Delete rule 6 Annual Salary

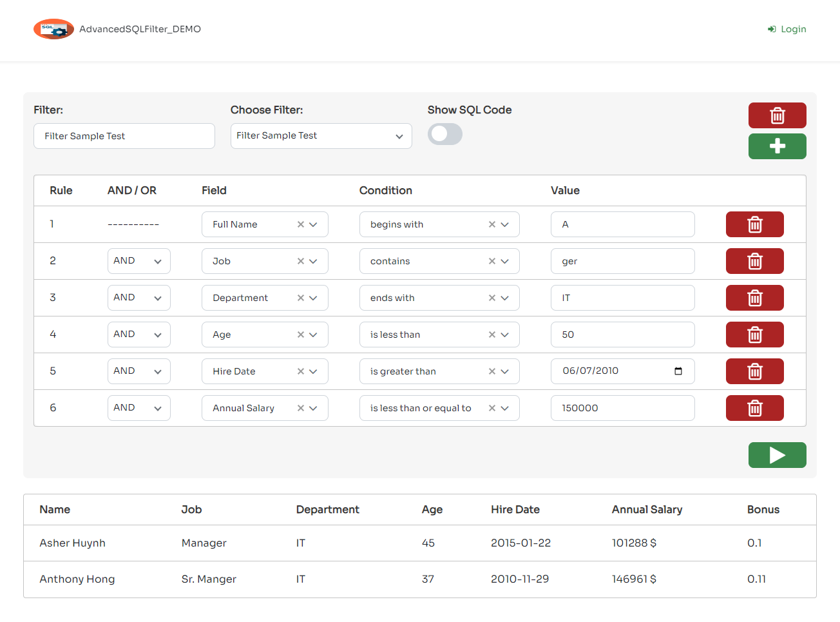[x=754, y=408]
